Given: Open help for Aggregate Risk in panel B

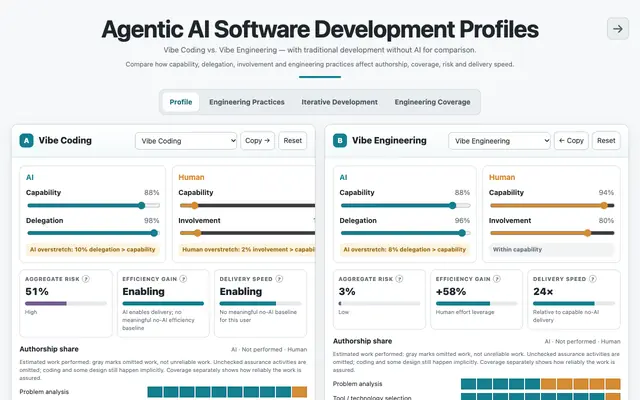Looking at the screenshot, I should 399,279.
